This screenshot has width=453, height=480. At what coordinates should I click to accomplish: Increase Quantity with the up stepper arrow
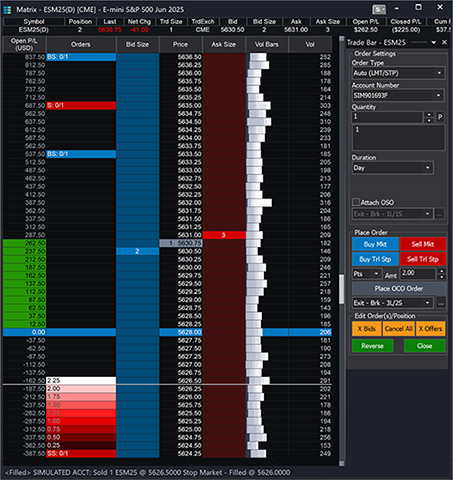coord(429,115)
